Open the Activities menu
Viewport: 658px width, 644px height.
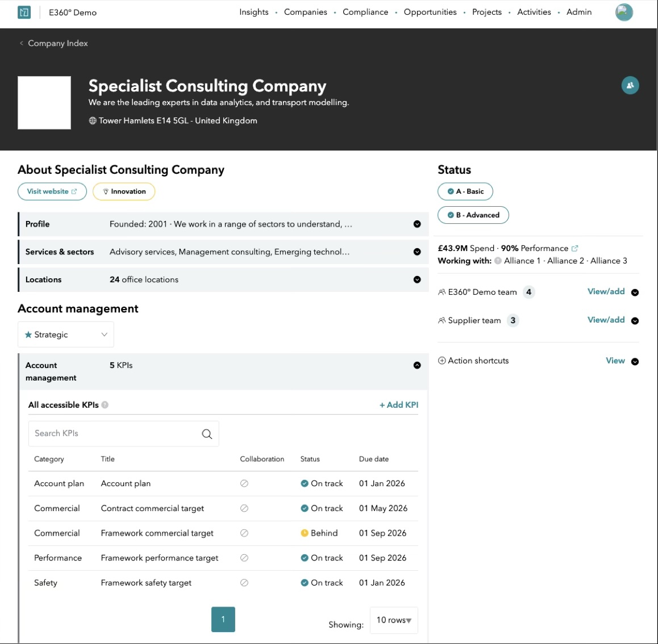point(534,12)
